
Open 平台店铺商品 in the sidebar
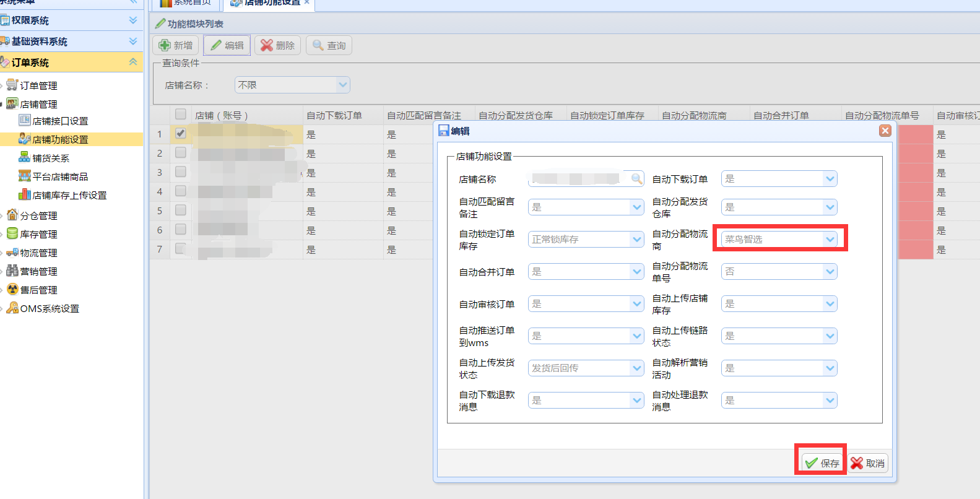coord(60,176)
